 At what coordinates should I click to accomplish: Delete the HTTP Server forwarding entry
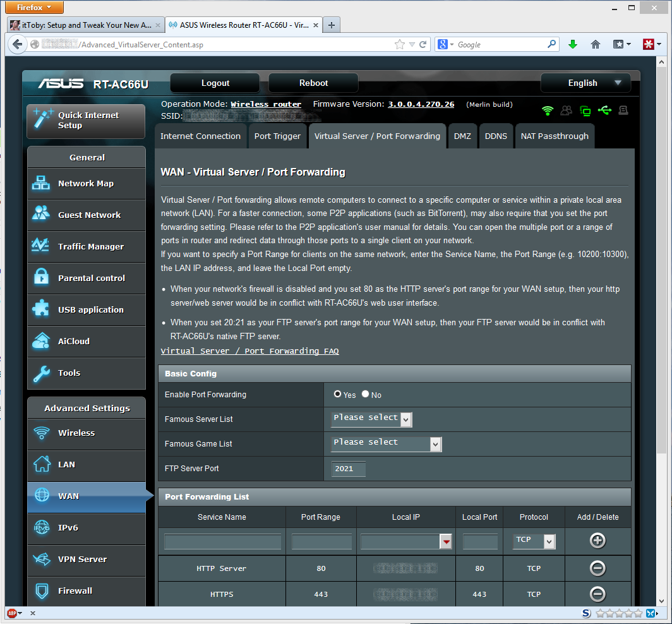[x=597, y=568]
